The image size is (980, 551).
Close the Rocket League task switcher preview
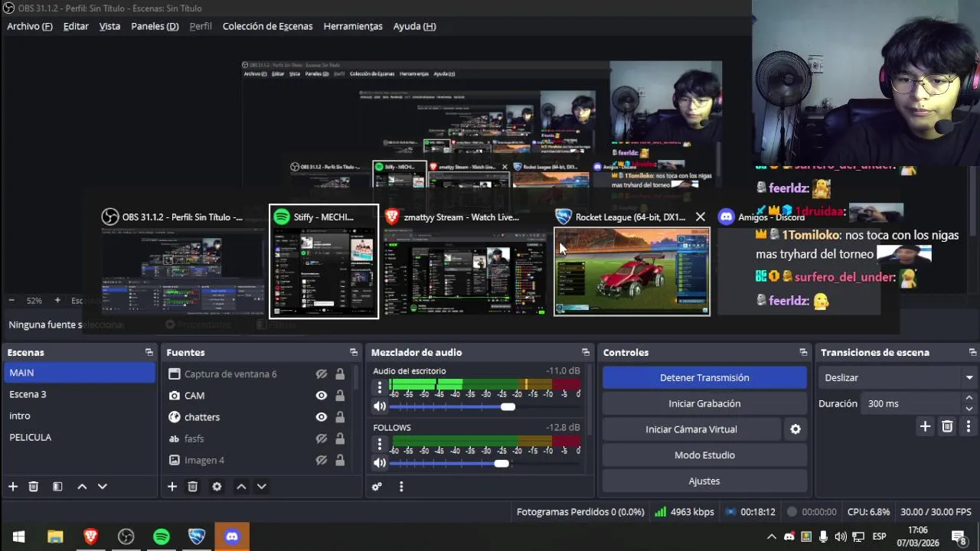(x=700, y=217)
